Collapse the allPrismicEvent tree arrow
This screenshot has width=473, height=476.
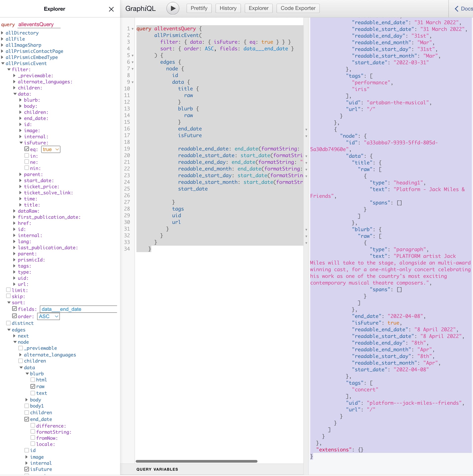(x=3, y=63)
